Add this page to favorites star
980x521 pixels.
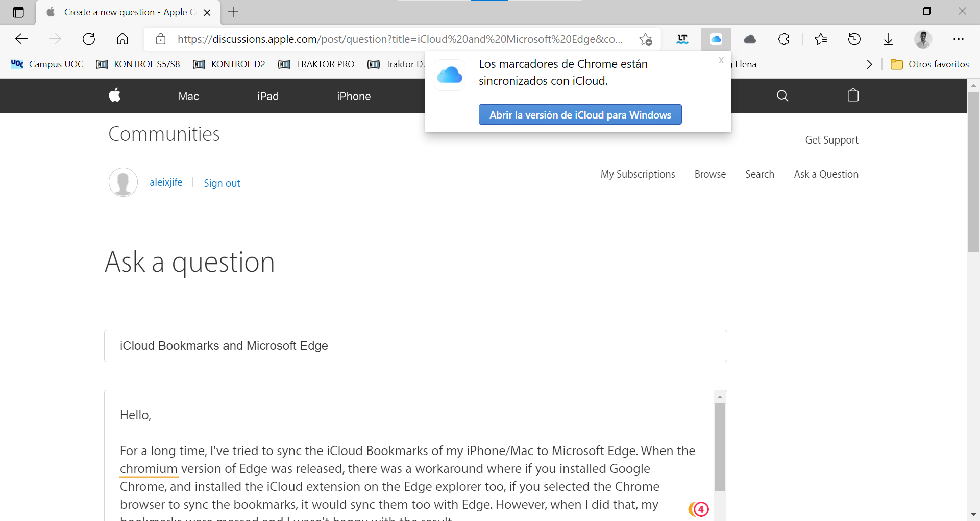click(x=646, y=39)
